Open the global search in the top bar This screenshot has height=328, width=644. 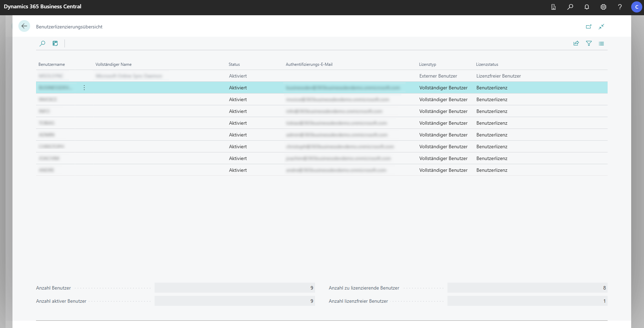click(570, 7)
